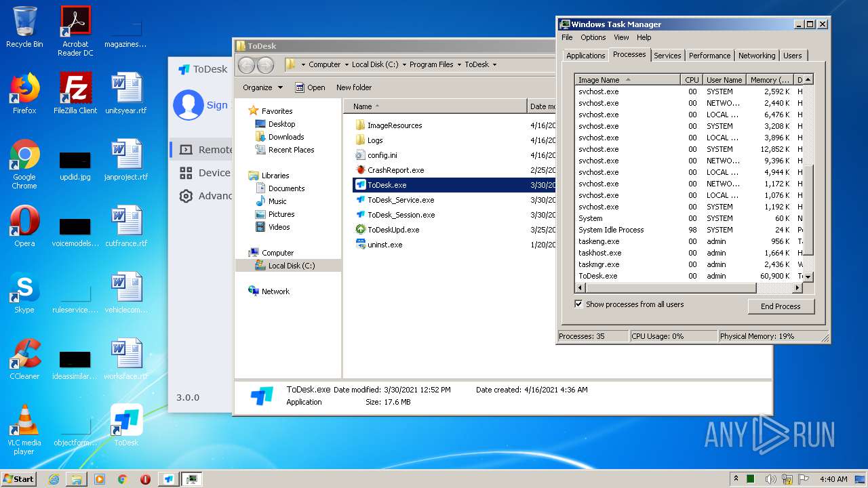Screen dimensions: 868x488
Task: Open unitsyear.rtf desktop file
Action: pyautogui.click(x=126, y=93)
